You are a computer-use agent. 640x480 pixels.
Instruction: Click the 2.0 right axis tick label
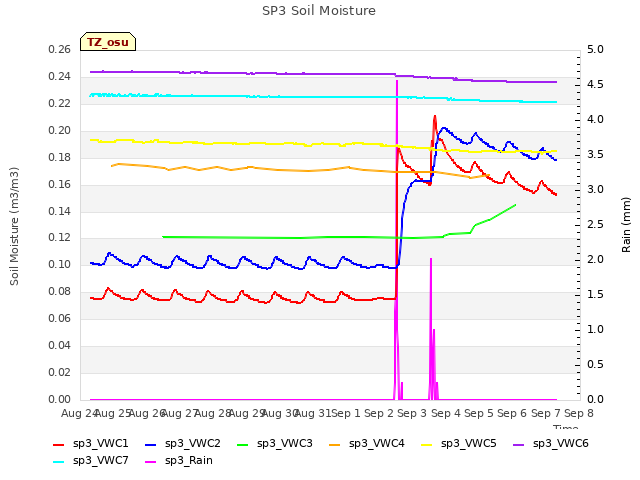pyautogui.click(x=595, y=260)
